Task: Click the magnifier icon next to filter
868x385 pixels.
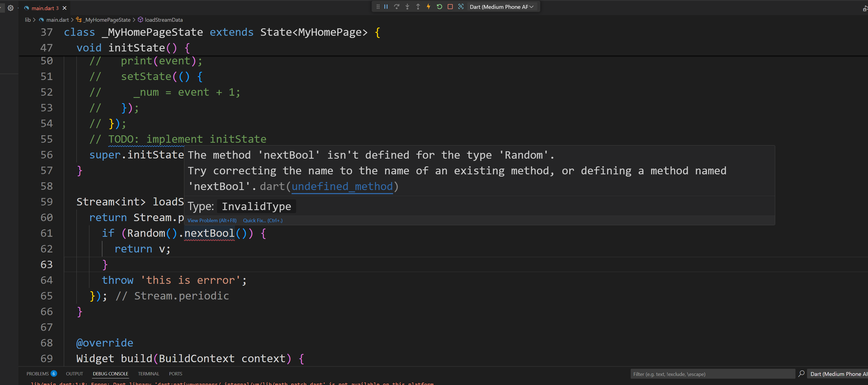Action: [x=802, y=373]
